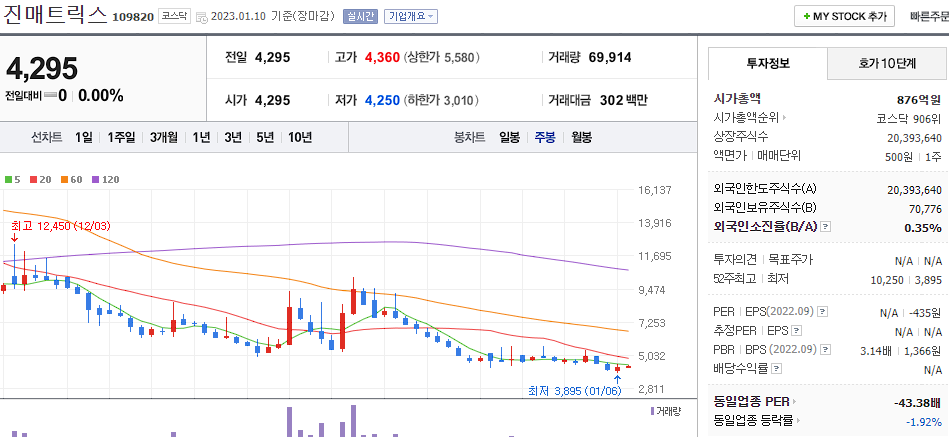This screenshot has height=437, width=949.
Task: Select the 1주일 line chart period
Action: 122,137
